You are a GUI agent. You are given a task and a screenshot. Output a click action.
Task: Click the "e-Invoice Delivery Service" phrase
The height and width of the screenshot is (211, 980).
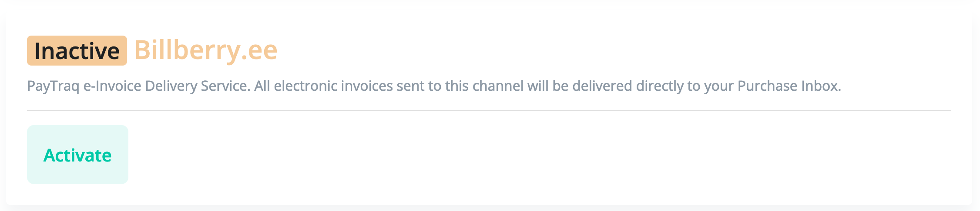pos(166,86)
